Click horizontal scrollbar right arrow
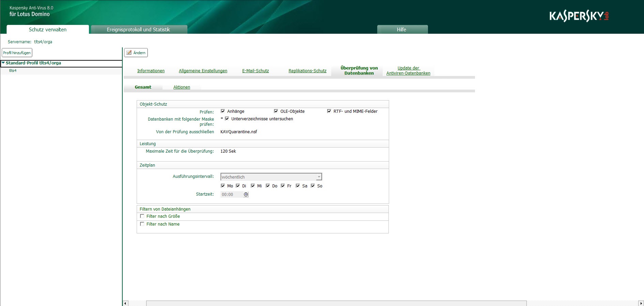The image size is (644, 306). tap(641, 303)
